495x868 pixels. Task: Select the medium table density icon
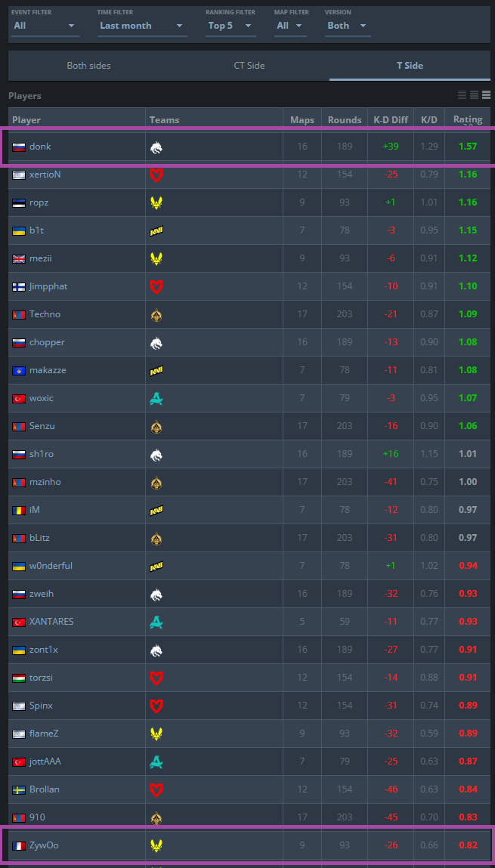click(x=474, y=95)
